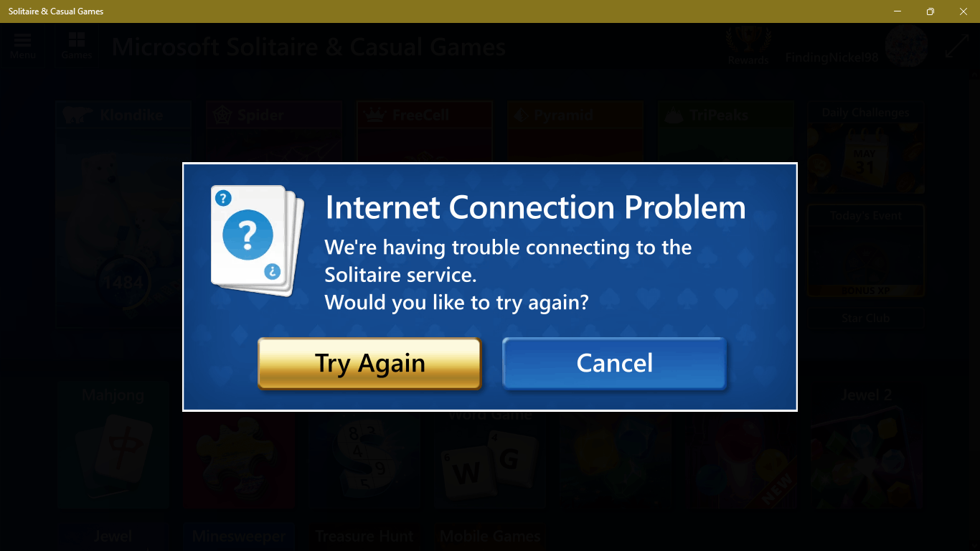Select the Pyramid game tile

coord(575,133)
